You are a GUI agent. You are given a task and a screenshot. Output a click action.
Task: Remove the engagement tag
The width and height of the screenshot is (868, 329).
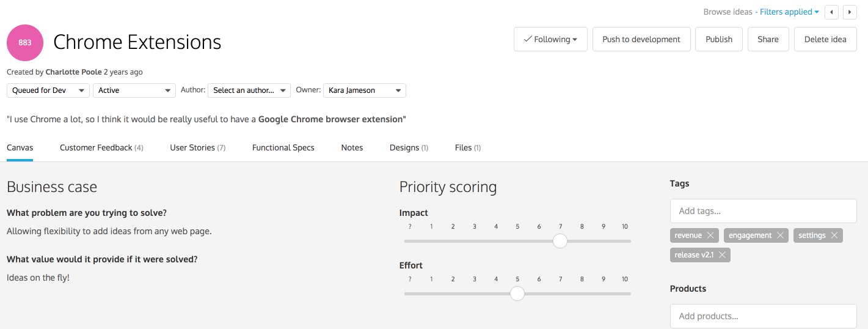coord(780,235)
